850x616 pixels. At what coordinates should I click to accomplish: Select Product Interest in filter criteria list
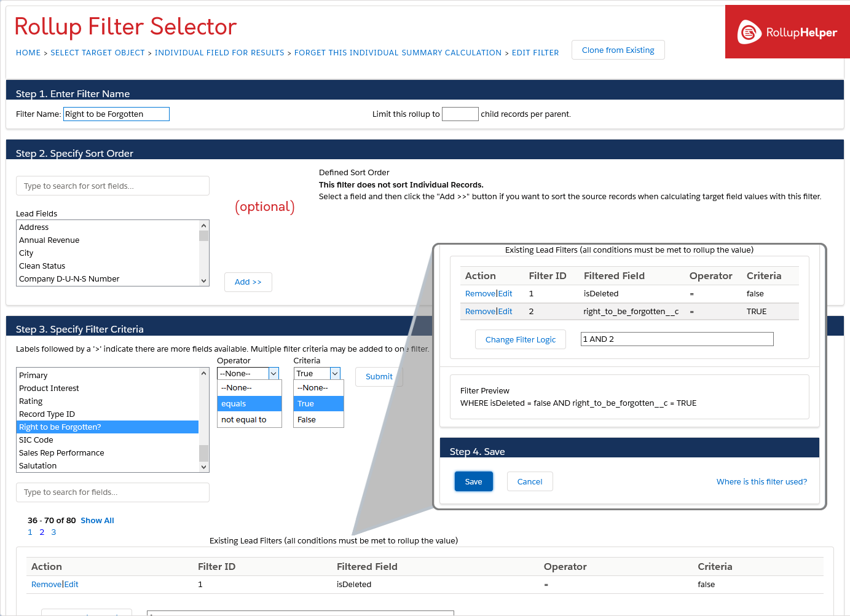click(108, 389)
